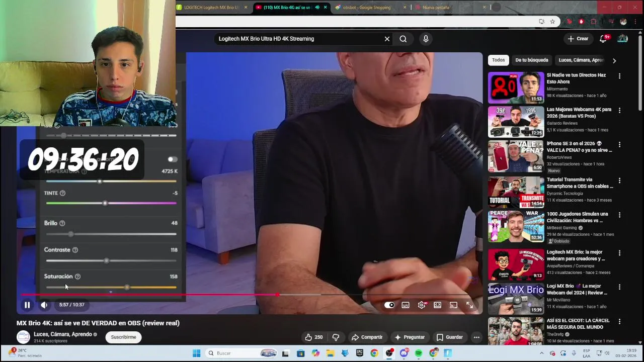644x362 pixels.
Task: Clear the YouTube search box text
Action: click(387, 39)
